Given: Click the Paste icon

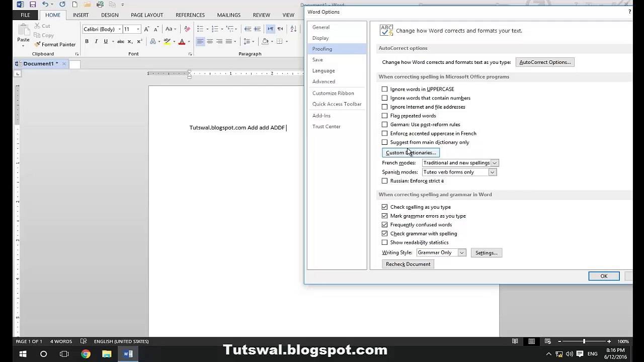Looking at the screenshot, I should 23,29.
